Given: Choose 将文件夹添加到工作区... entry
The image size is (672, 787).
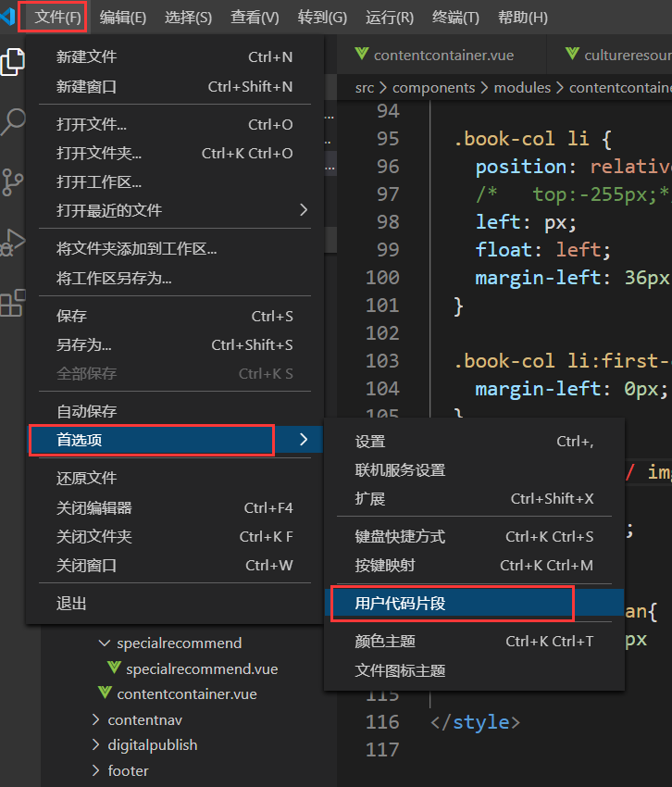Looking at the screenshot, I should point(175,248).
